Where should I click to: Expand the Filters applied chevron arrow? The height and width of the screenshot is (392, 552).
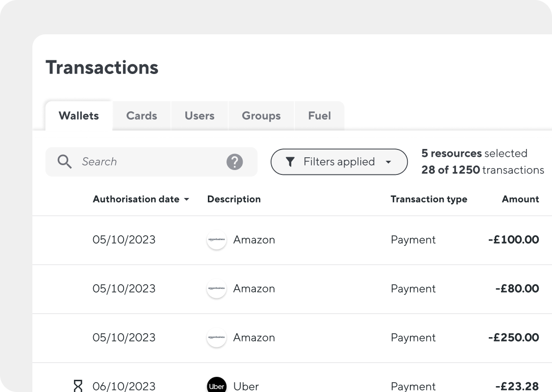pyautogui.click(x=389, y=162)
